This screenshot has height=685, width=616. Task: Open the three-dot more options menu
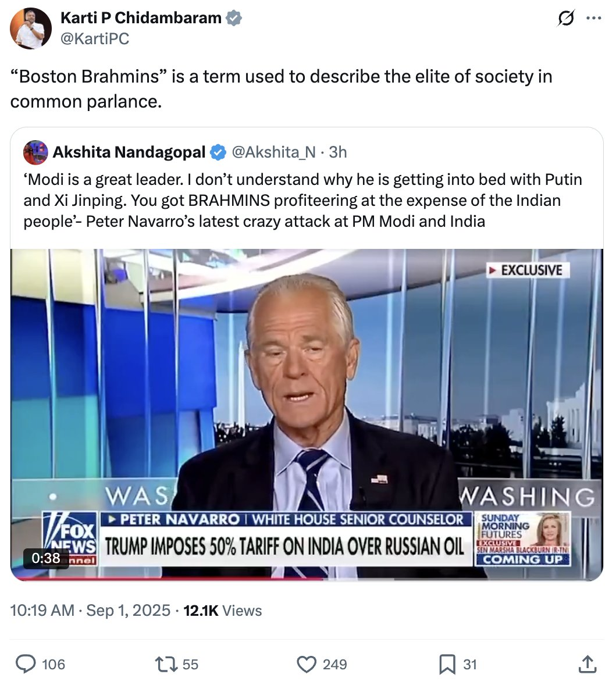tap(593, 19)
